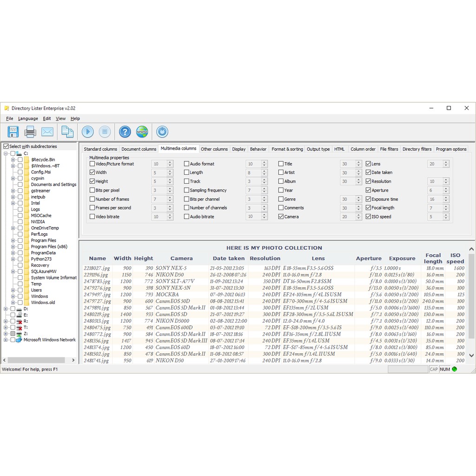Image resolution: width=476 pixels, height=476 pixels.
Task: Click the Stop square toolbar icon
Action: 105,132
